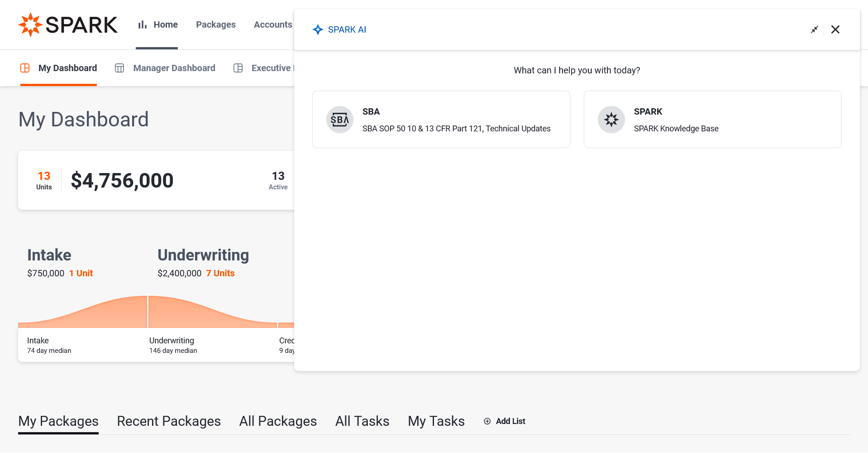Open the Home navigation item

click(x=157, y=24)
